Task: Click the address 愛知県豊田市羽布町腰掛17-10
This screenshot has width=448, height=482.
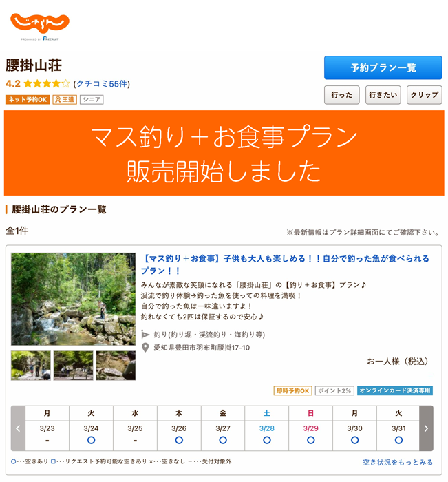Action: pyautogui.click(x=202, y=348)
